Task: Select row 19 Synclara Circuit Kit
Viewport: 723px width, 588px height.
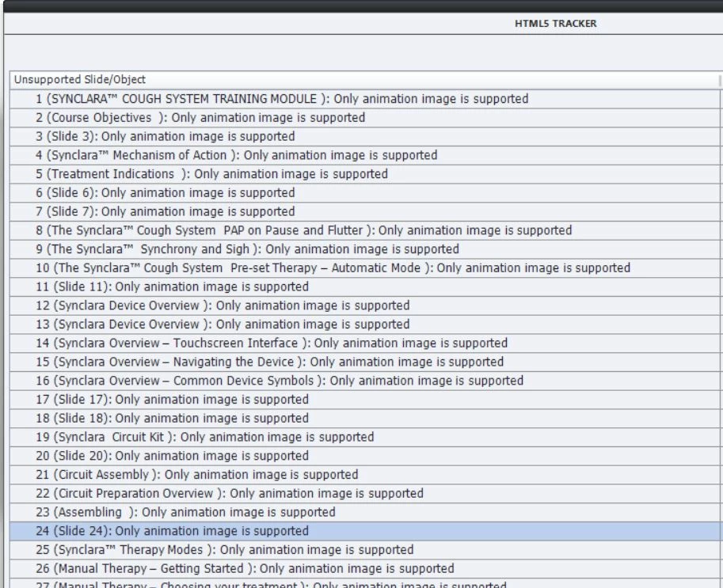Action: pos(364,438)
